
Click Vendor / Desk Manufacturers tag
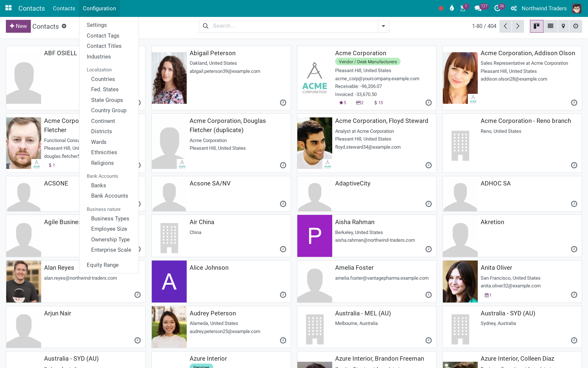pyautogui.click(x=368, y=62)
